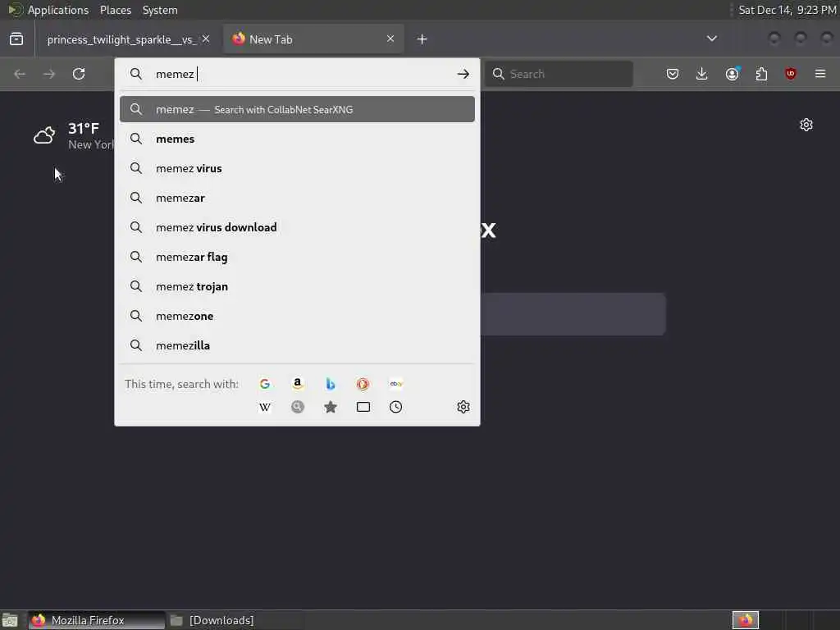
Task: Search bookmarks using the star icon
Action: (330, 407)
